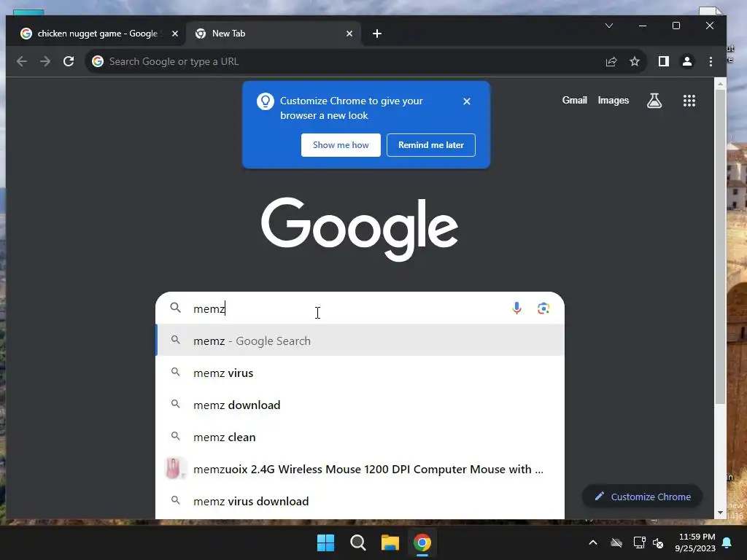
Task: Open the profile avatar icon
Action: (x=687, y=61)
